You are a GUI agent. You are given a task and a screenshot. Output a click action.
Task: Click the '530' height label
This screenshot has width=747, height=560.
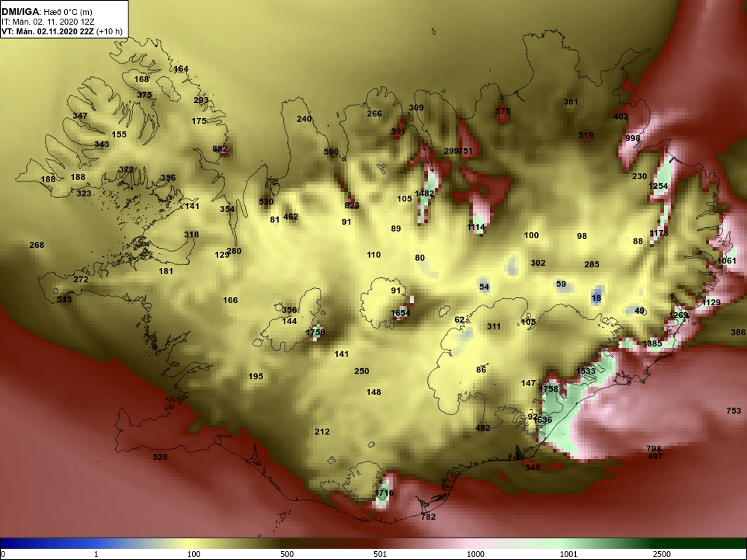(x=267, y=202)
